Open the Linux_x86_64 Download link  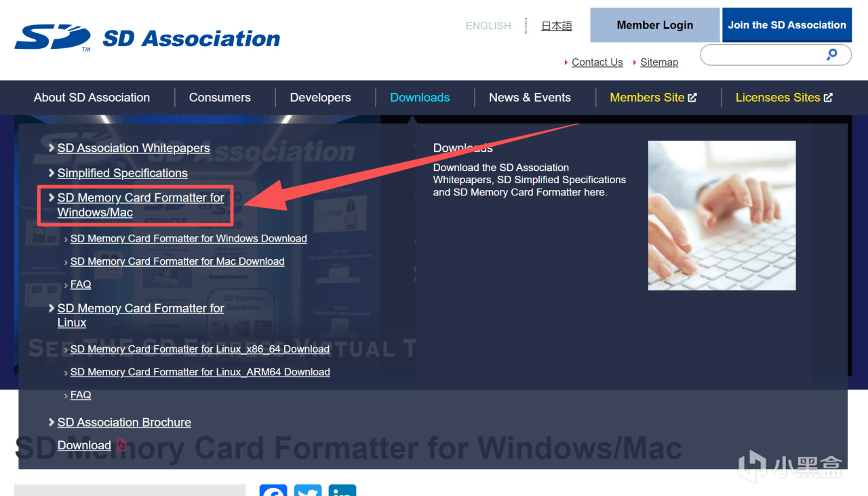coord(200,349)
